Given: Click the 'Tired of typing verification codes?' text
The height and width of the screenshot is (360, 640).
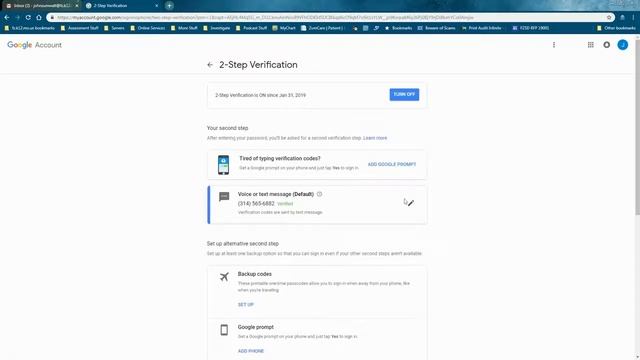Looking at the screenshot, I should pyautogui.click(x=280, y=158).
